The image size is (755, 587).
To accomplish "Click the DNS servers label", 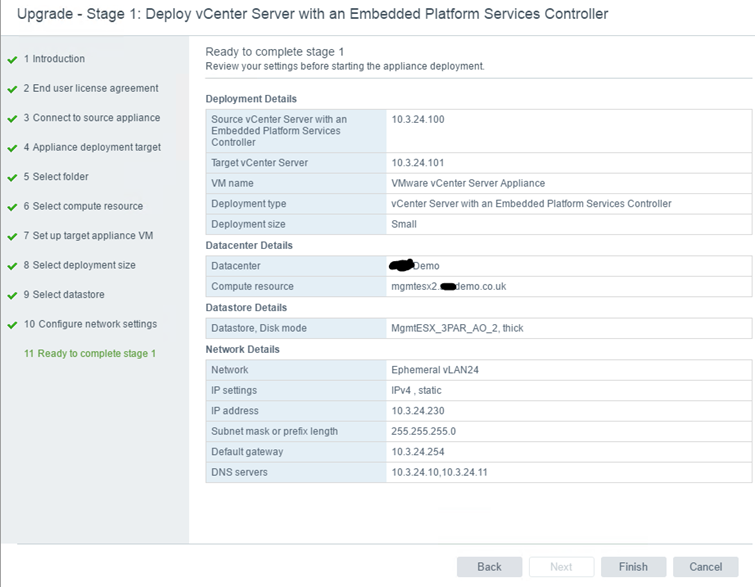I will pos(239,472).
